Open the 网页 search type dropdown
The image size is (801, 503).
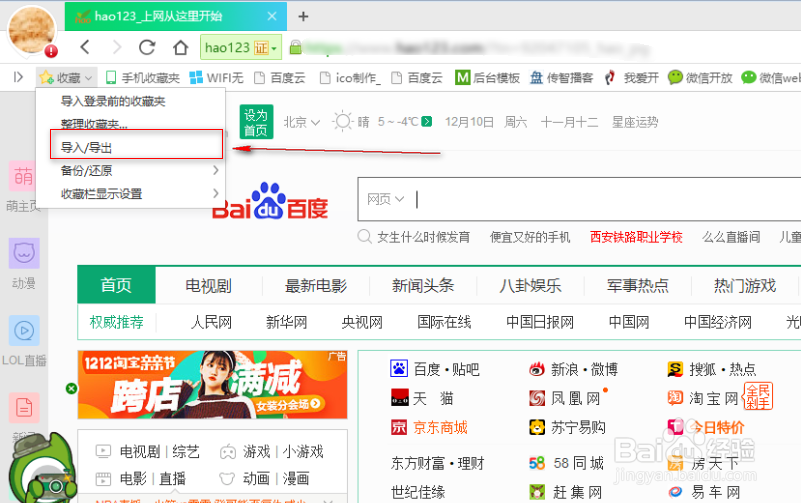coord(385,199)
